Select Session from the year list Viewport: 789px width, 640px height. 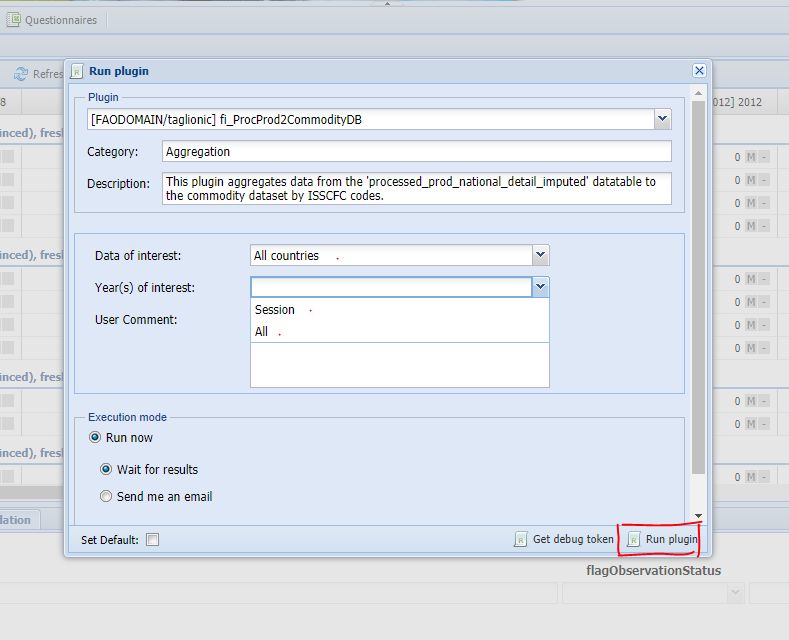[275, 310]
